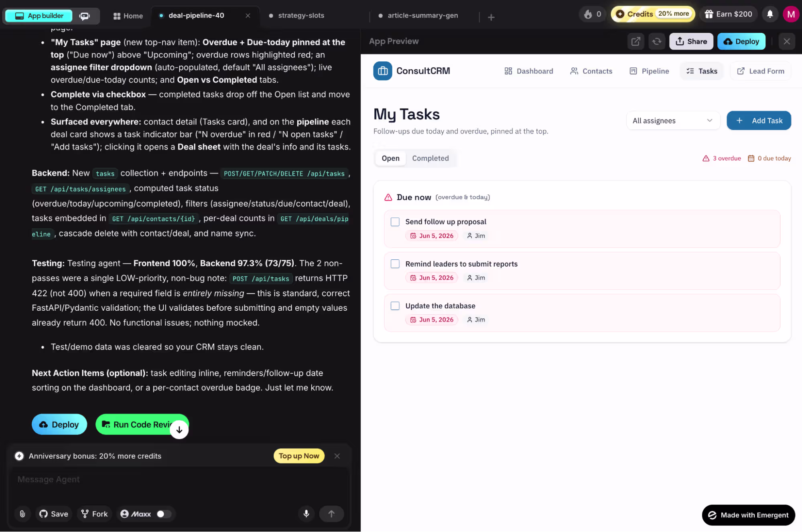Switch to the Completed tasks tab

pyautogui.click(x=430, y=158)
